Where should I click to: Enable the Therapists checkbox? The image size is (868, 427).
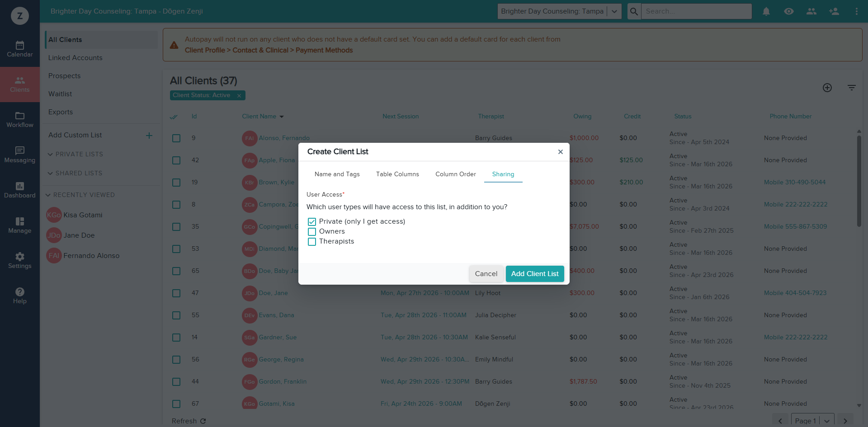pos(312,241)
